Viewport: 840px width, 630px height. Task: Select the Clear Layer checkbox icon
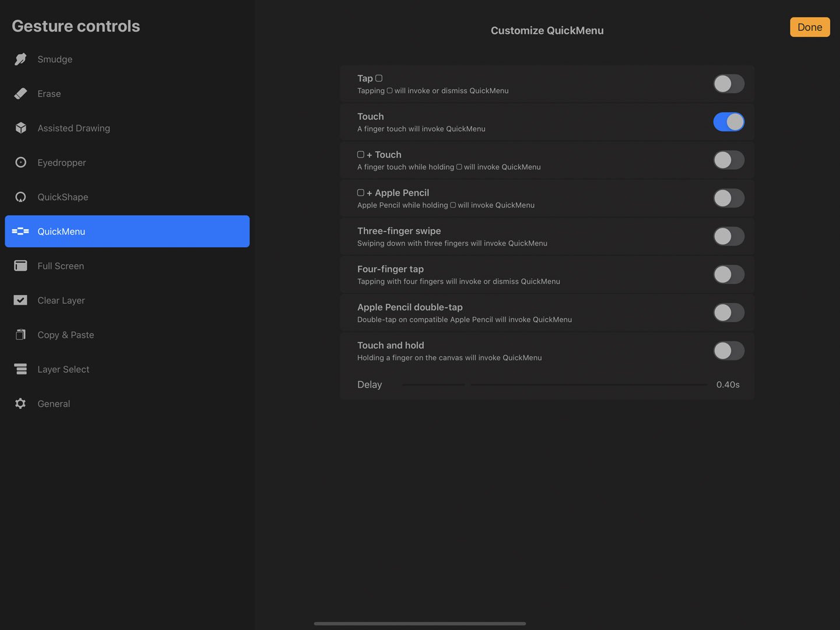tap(20, 300)
